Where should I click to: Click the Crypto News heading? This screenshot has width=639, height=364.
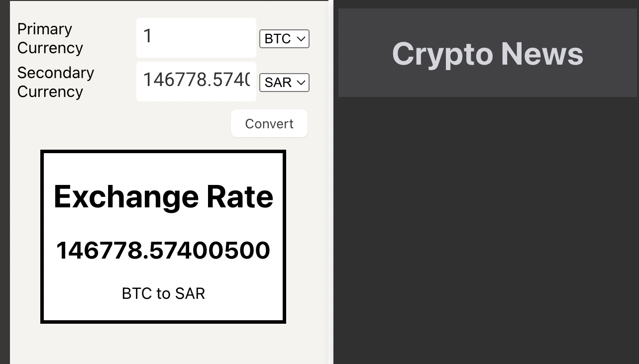488,54
